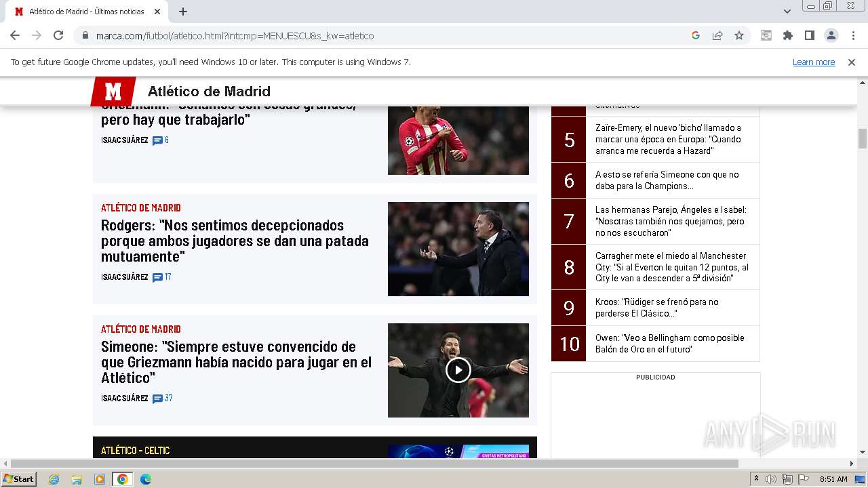
Task: Click Isaac Suárez author on Simeone article
Action: point(124,399)
